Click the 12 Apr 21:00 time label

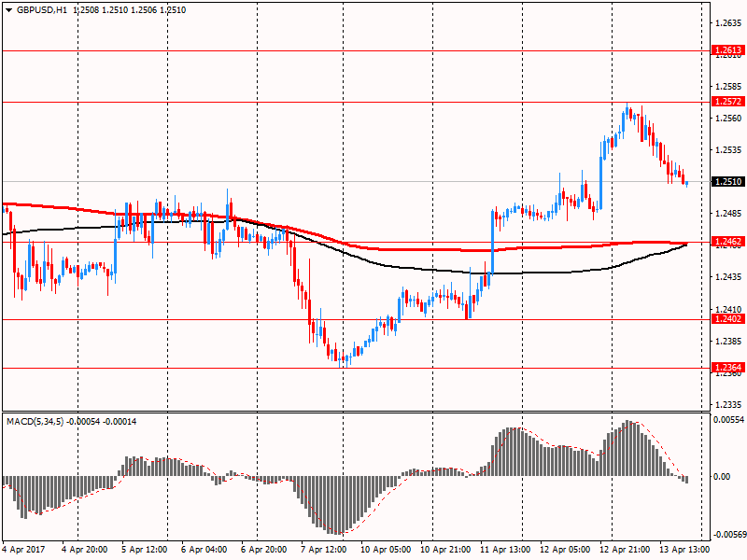click(x=625, y=550)
